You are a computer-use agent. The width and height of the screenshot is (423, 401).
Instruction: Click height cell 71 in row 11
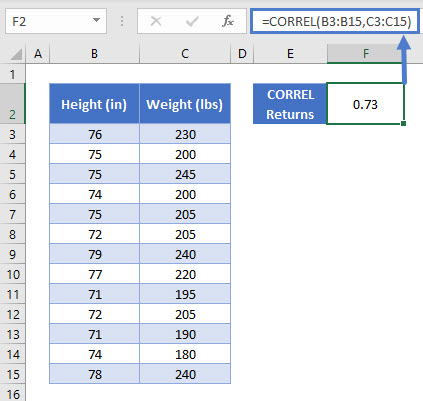coord(94,294)
